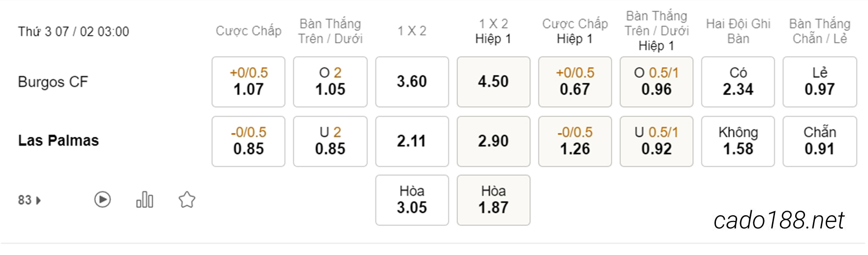Select odd goals Lẻ 0.97
868x255 pixels.
tap(820, 82)
